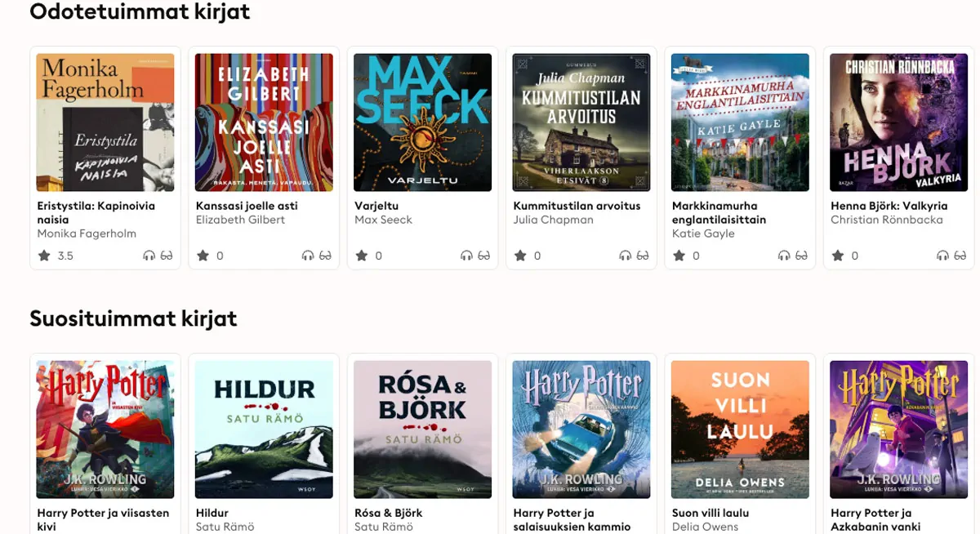980x534 pixels.
Task: Open Hildur by Satu Rämö
Action: point(263,429)
